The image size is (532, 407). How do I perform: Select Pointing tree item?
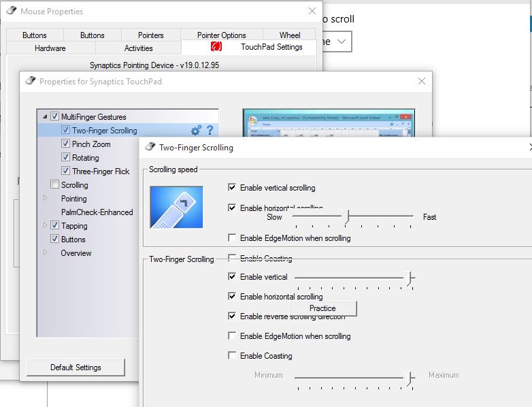[x=74, y=199]
